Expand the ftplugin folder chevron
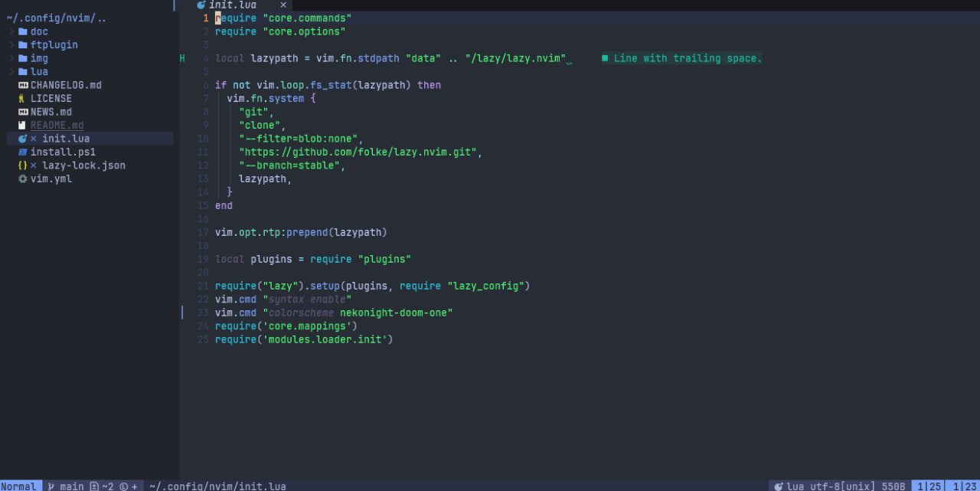The height and width of the screenshot is (491, 980). 12,45
